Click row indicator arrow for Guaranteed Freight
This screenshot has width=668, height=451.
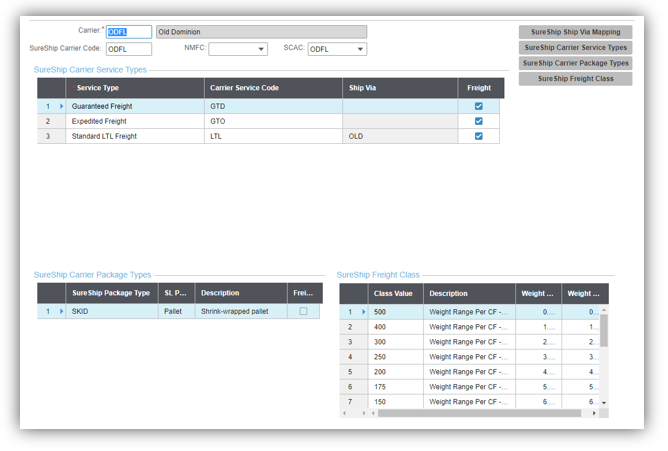coord(60,106)
